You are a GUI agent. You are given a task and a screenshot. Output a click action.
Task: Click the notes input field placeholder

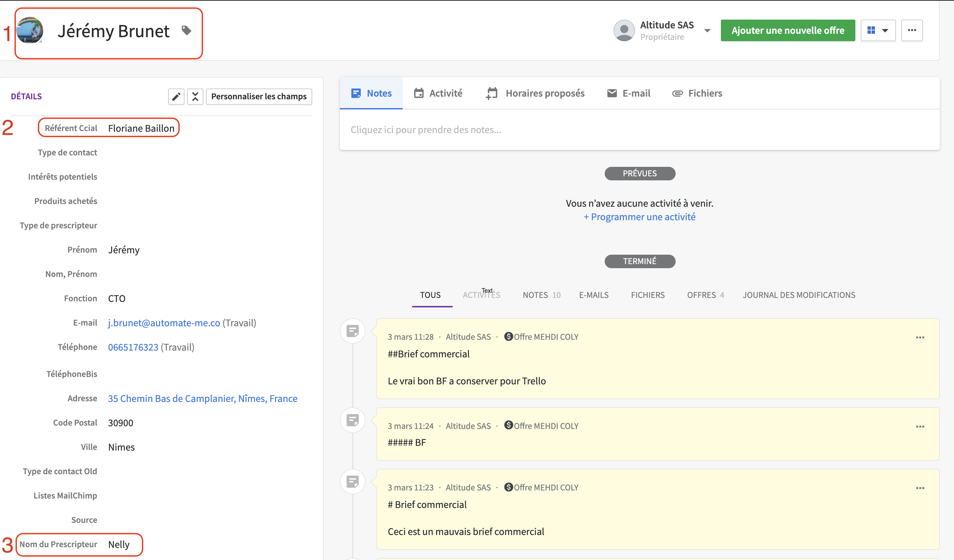pyautogui.click(x=426, y=130)
